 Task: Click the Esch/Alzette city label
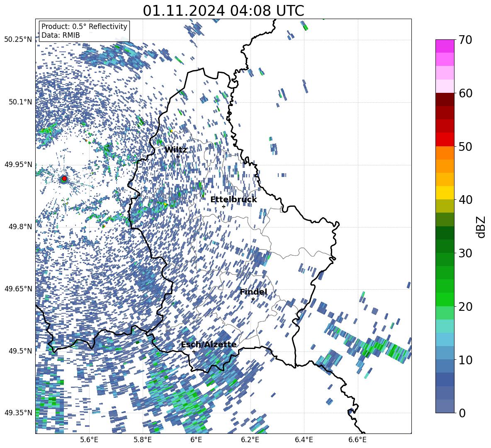209,344
